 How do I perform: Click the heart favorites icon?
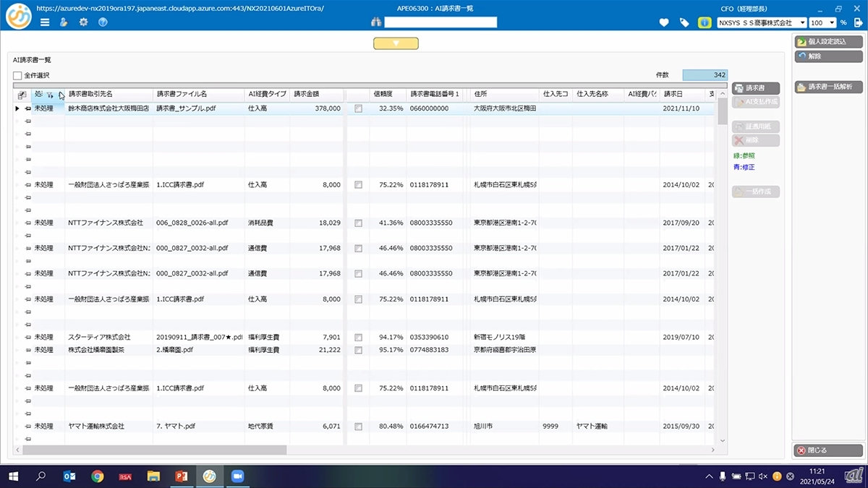[x=664, y=23]
